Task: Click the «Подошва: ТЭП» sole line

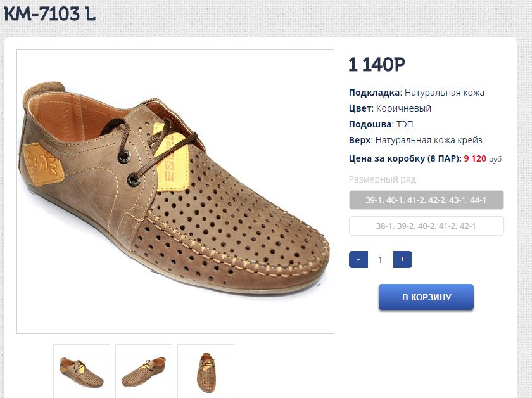Action: pyautogui.click(x=381, y=124)
